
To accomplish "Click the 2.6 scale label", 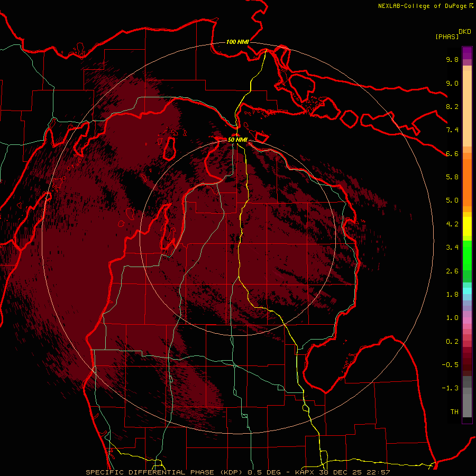I will pos(452,271).
